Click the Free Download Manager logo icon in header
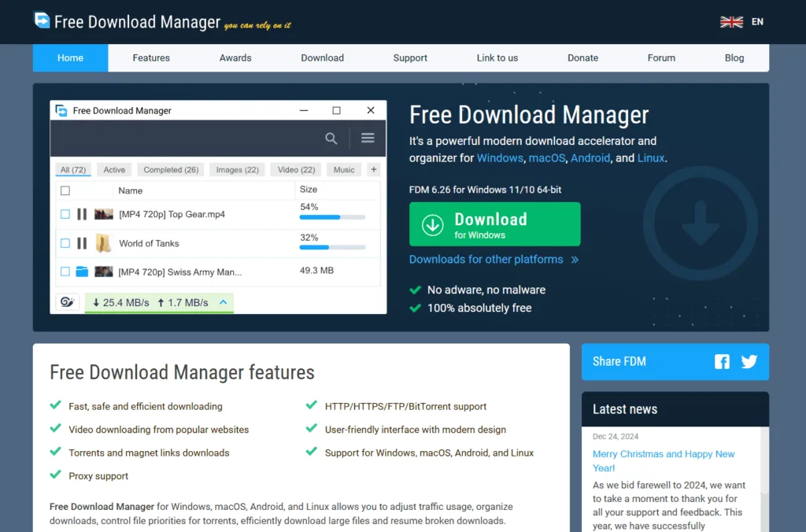The height and width of the screenshot is (532, 806). click(x=42, y=20)
